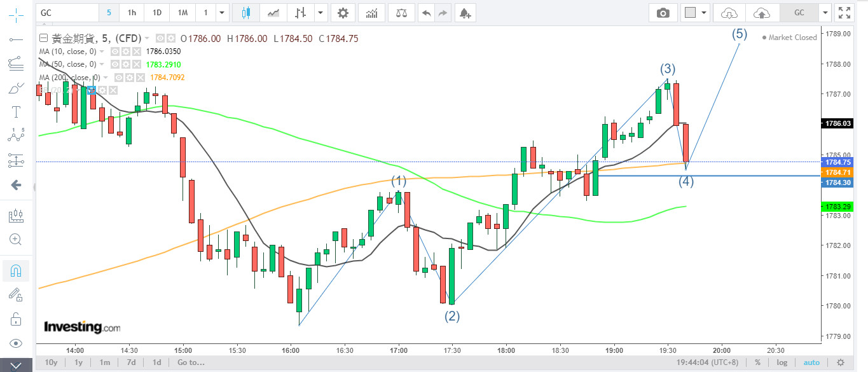Toggle magnet mode in left sidebar

tap(16, 271)
